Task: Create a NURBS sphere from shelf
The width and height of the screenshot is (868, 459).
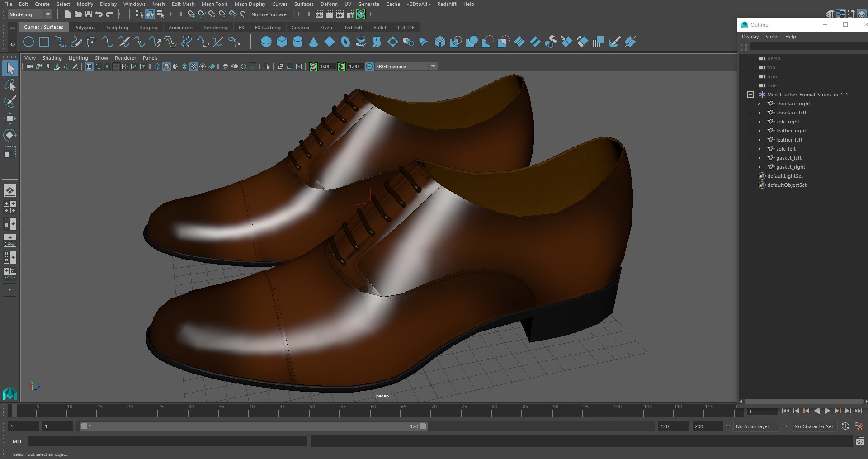Action: click(x=266, y=42)
